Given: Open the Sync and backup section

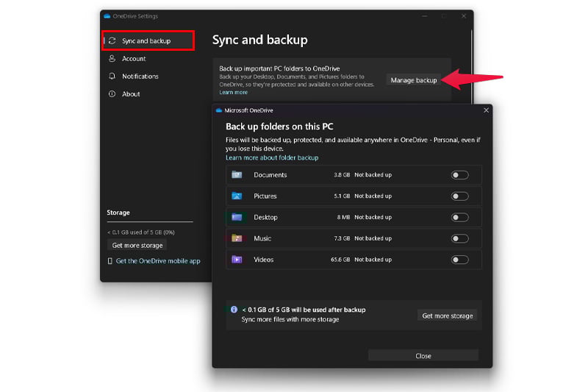Looking at the screenshot, I should click(x=148, y=41).
